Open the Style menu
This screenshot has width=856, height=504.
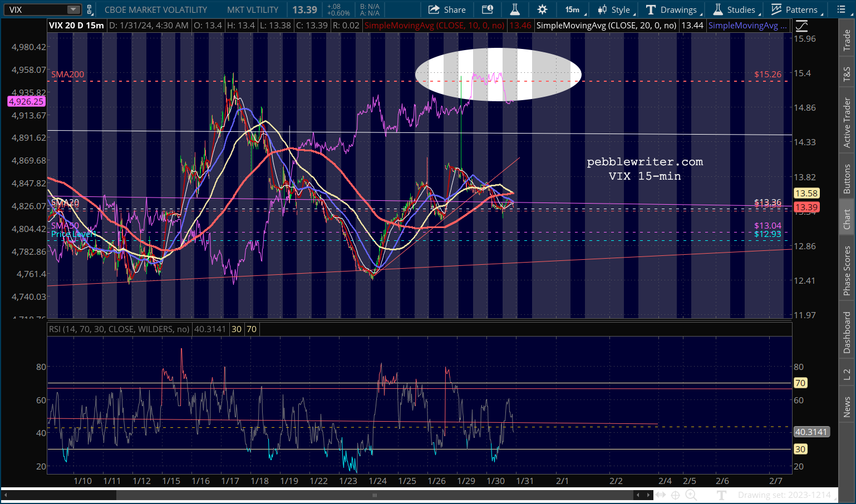(616, 9)
